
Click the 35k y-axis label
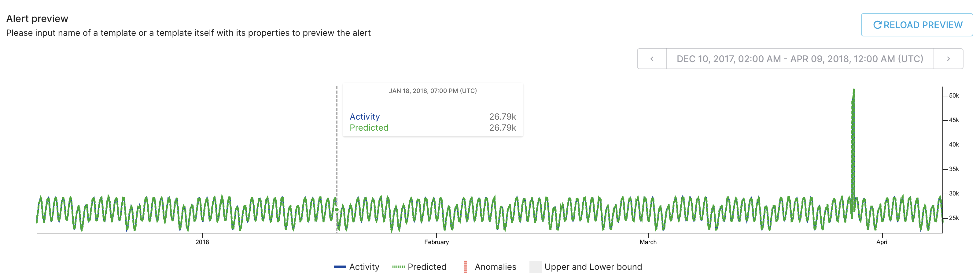[x=954, y=169]
